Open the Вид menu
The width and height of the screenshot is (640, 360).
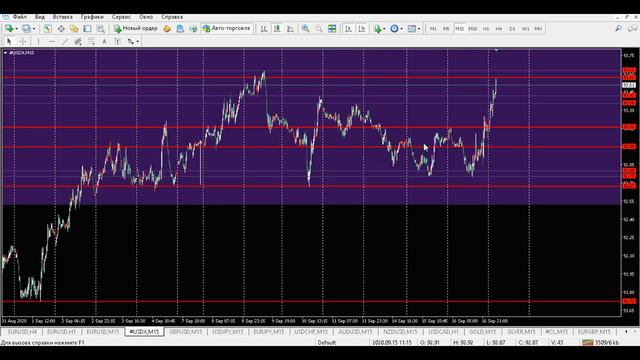(x=40, y=17)
